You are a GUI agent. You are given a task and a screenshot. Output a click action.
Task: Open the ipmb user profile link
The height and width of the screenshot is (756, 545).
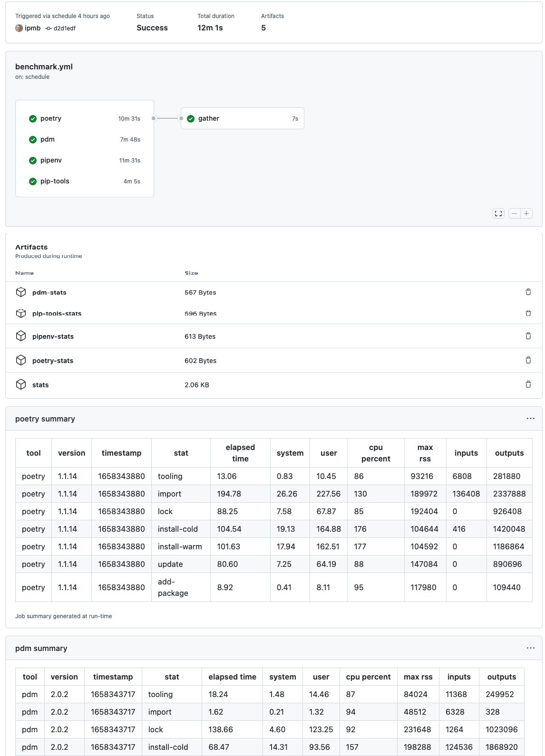pyautogui.click(x=33, y=28)
